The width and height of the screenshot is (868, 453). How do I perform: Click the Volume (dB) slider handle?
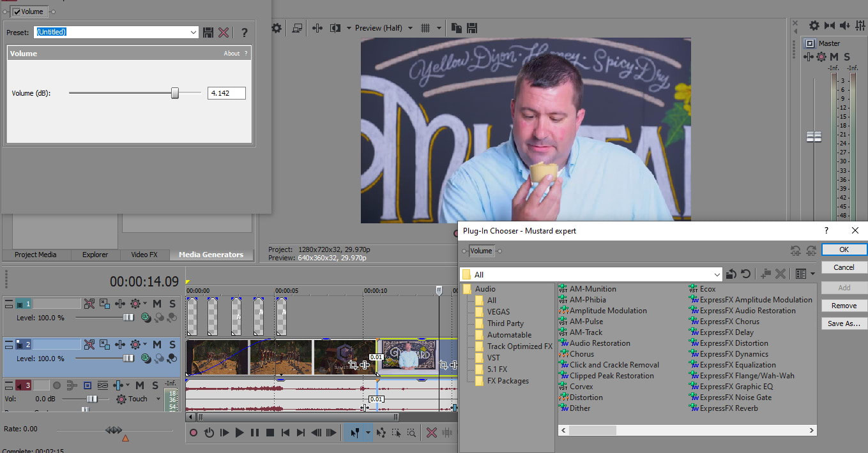click(175, 93)
